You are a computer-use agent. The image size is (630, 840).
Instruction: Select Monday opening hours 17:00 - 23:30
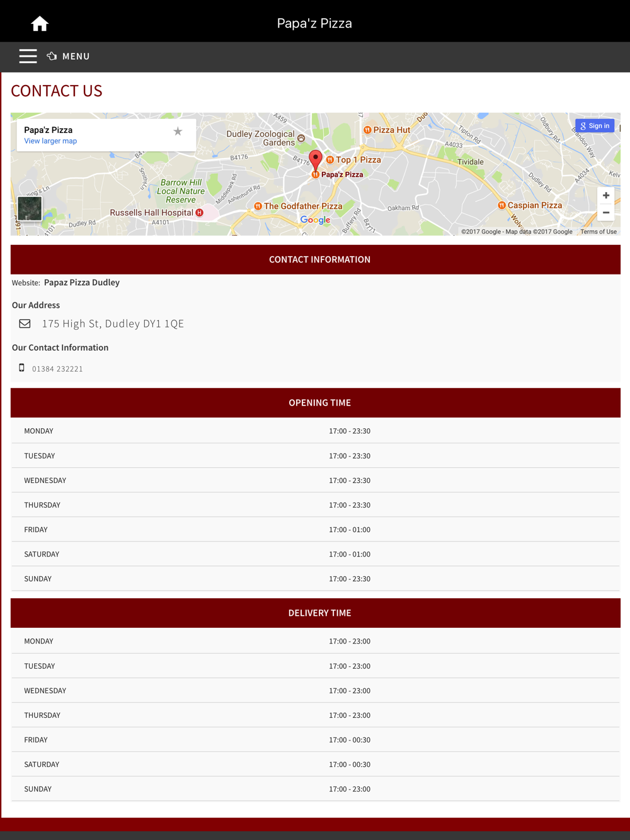point(350,431)
